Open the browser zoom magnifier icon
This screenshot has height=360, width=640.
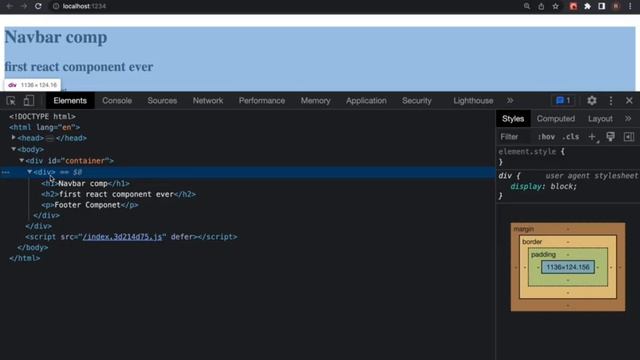click(x=527, y=6)
